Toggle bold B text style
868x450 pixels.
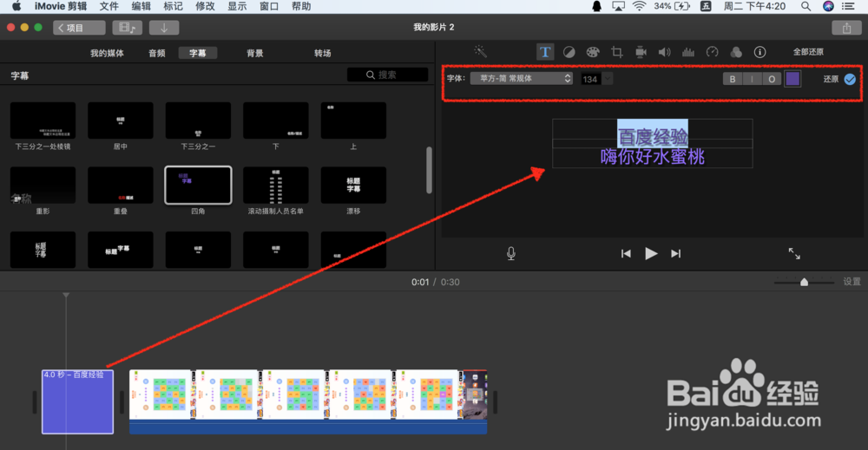click(733, 79)
